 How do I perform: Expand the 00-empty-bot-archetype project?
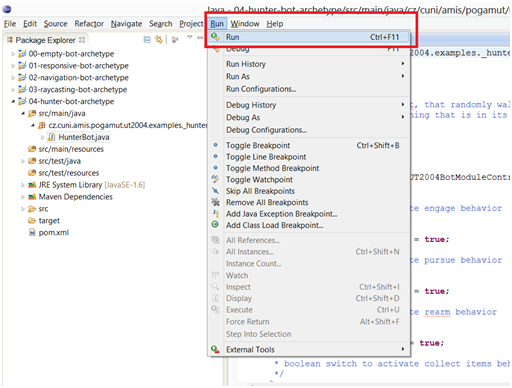(x=13, y=53)
